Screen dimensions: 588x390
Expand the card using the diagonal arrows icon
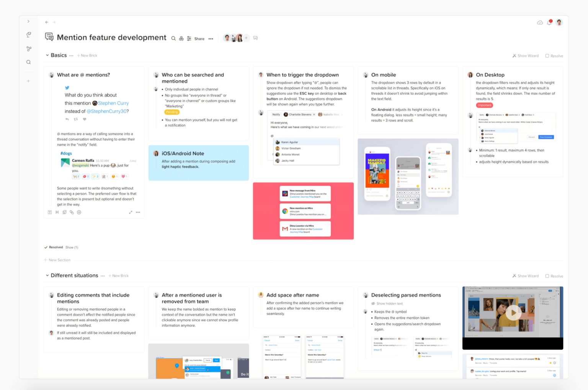(x=131, y=212)
